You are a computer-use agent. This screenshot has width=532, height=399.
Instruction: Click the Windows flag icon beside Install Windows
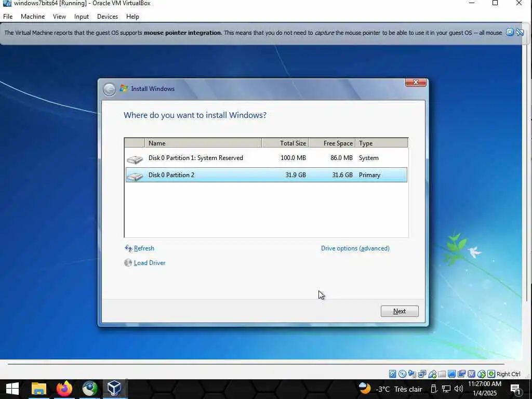pos(124,88)
